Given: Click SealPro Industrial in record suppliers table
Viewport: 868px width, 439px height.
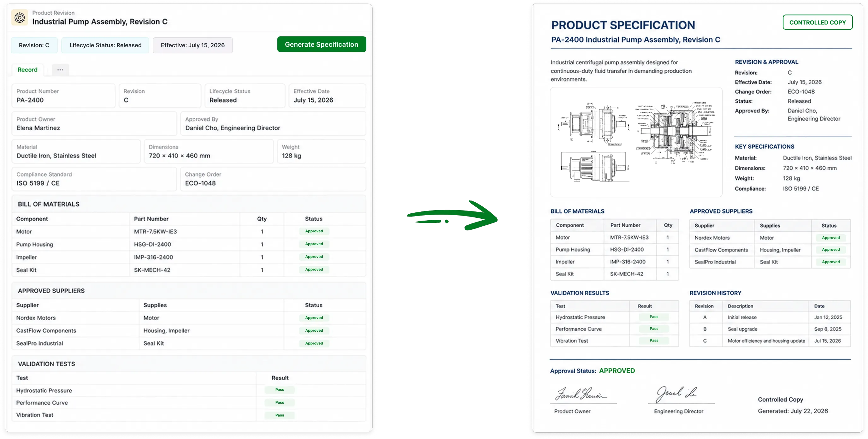Looking at the screenshot, I should point(39,344).
